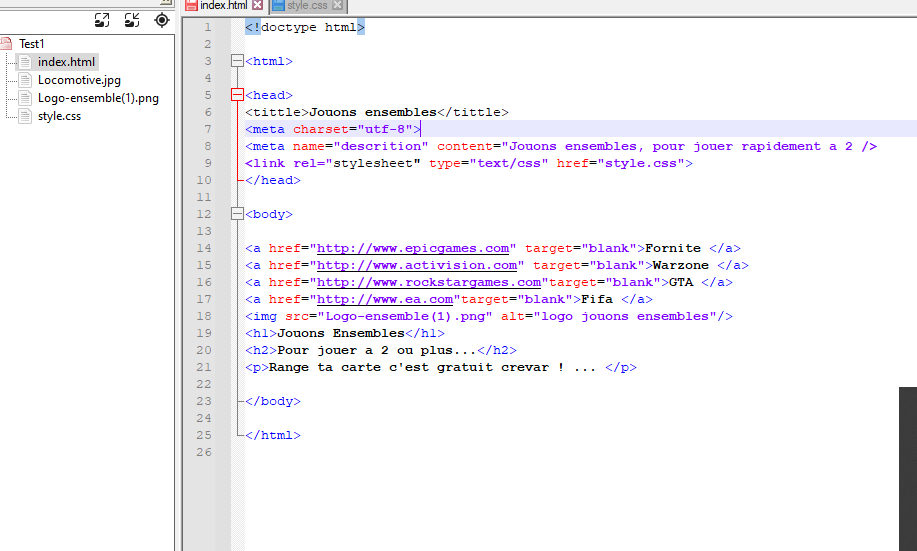
Task: Click the "Logo-ensemble(1).png" src value
Action: click(x=405, y=316)
